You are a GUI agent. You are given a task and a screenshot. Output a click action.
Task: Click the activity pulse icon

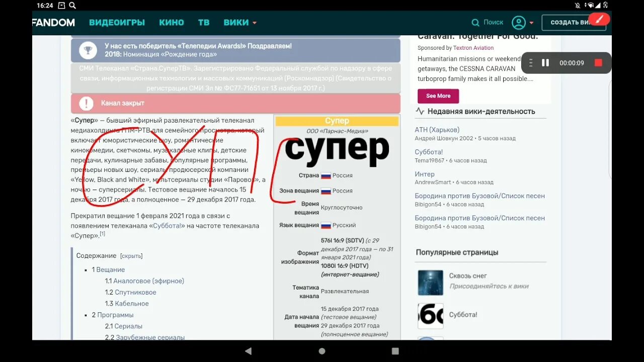point(420,111)
